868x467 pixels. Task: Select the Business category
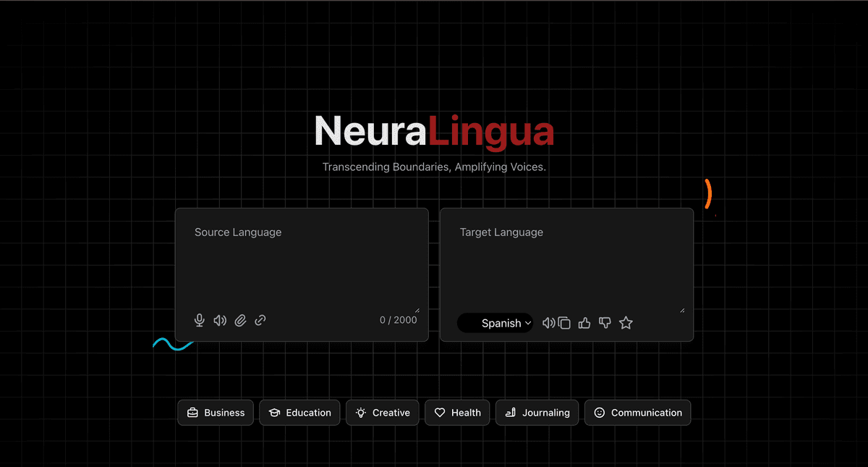pyautogui.click(x=216, y=412)
